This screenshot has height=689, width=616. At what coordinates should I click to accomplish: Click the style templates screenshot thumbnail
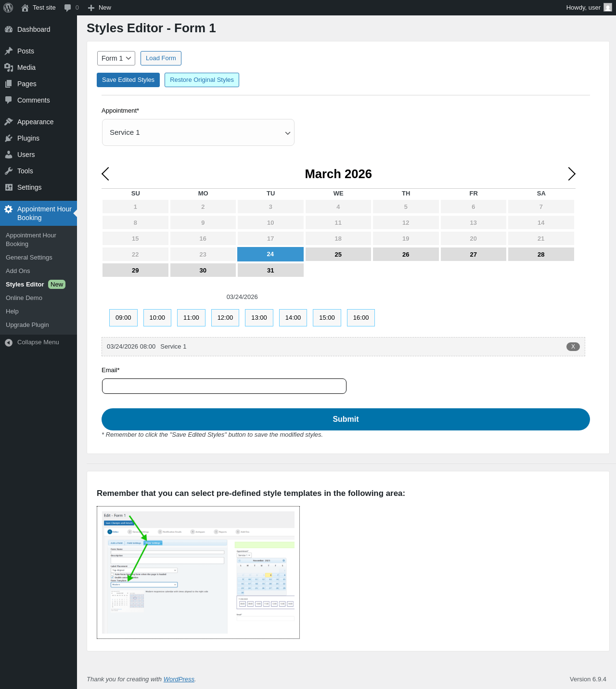click(x=198, y=572)
